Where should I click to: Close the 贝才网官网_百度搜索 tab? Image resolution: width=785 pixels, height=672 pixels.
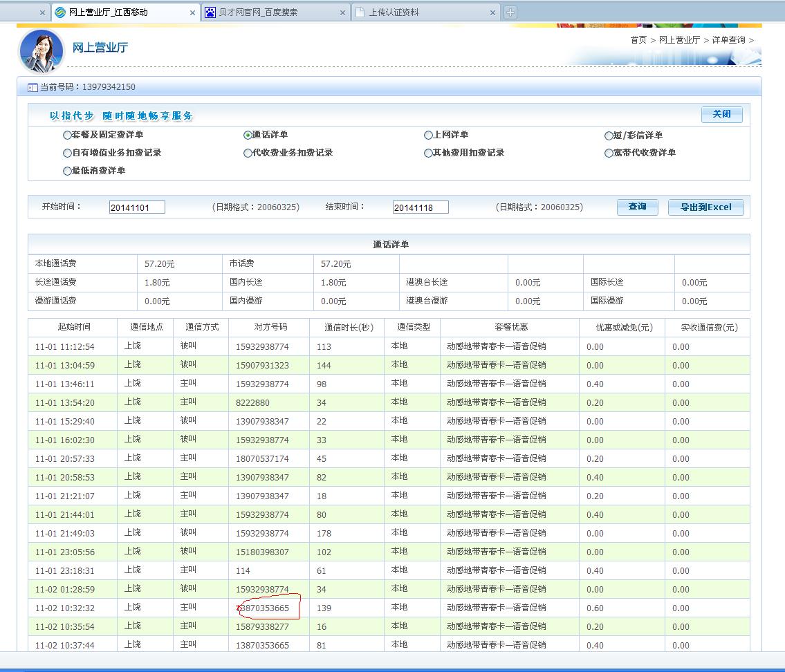click(343, 13)
